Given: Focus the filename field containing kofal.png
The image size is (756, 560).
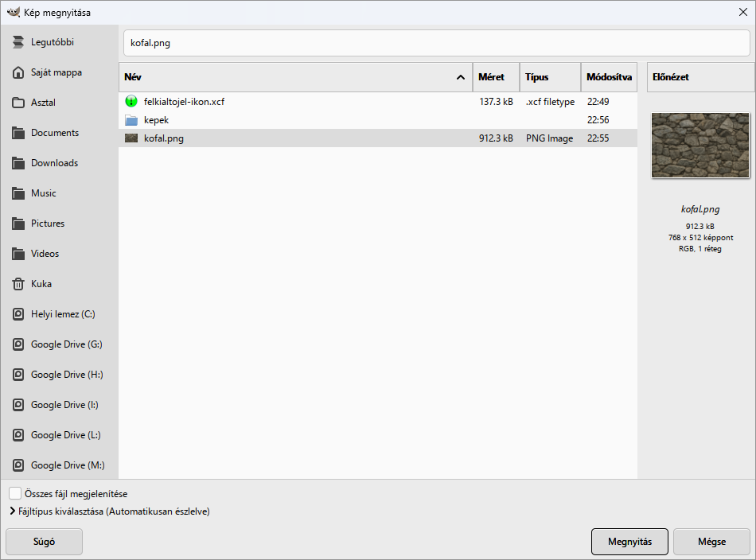Looking at the screenshot, I should click(436, 43).
